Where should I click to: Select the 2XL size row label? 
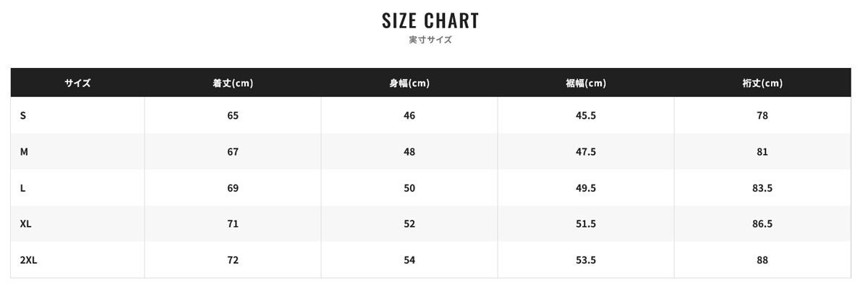[x=28, y=261]
